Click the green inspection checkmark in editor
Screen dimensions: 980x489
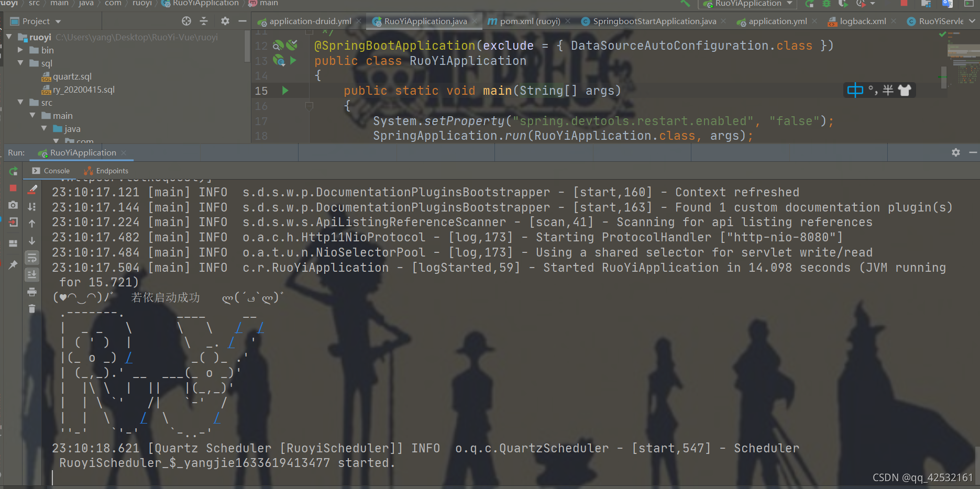tap(943, 34)
